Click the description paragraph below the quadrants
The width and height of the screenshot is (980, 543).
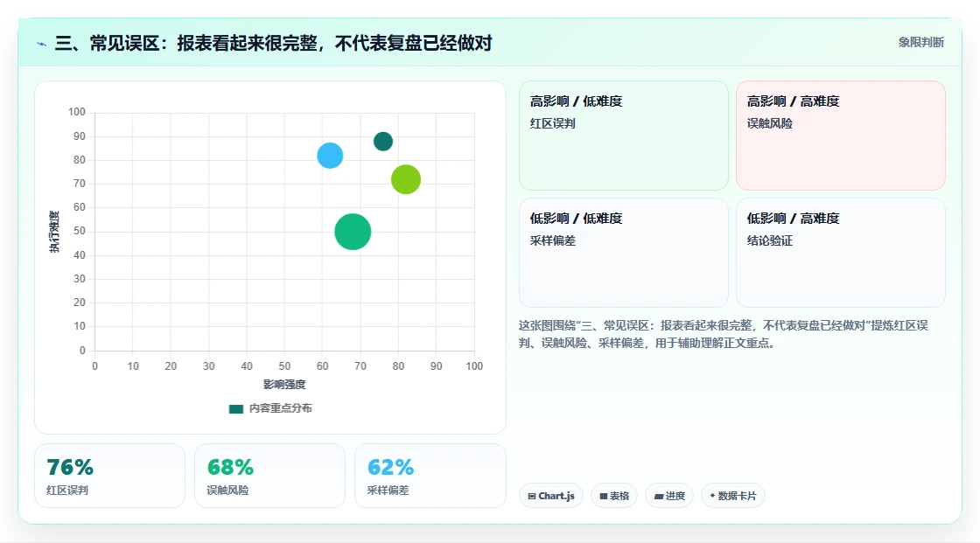[x=723, y=334]
